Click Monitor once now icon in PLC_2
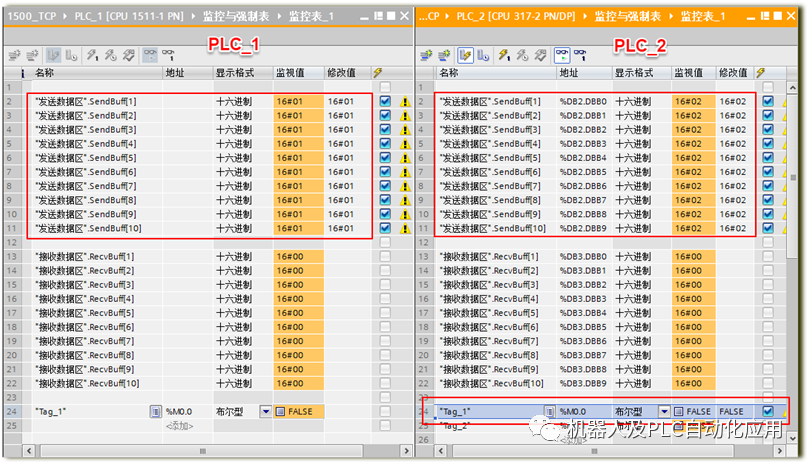Image resolution: width=809 pixels, height=464 pixels. pyautogui.click(x=580, y=55)
